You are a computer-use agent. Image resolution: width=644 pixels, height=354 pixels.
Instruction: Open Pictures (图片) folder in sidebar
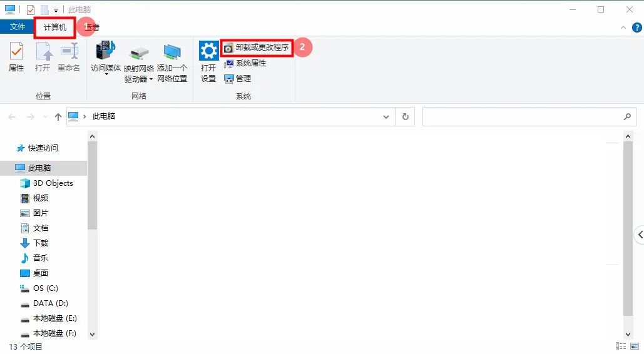[x=35, y=213]
